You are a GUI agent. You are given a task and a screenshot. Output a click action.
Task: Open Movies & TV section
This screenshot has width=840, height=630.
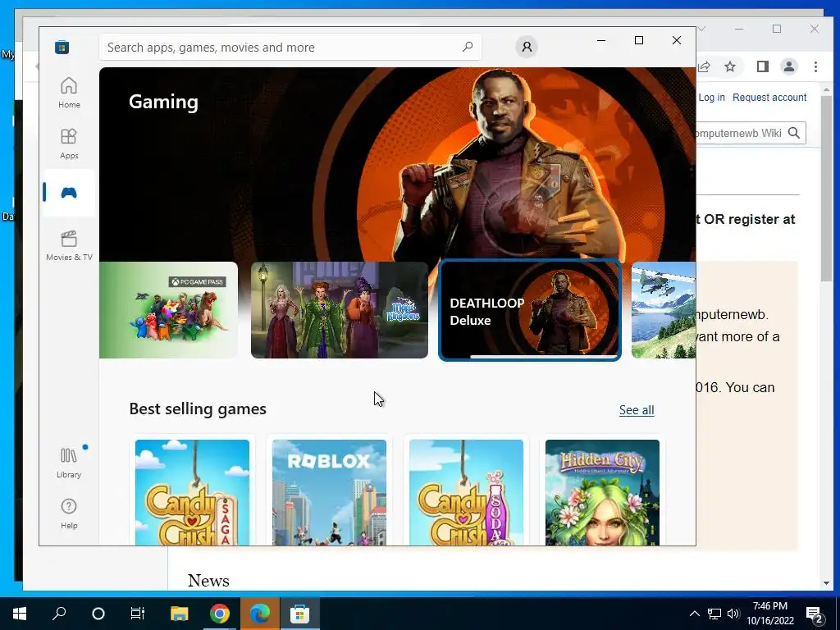(x=69, y=245)
